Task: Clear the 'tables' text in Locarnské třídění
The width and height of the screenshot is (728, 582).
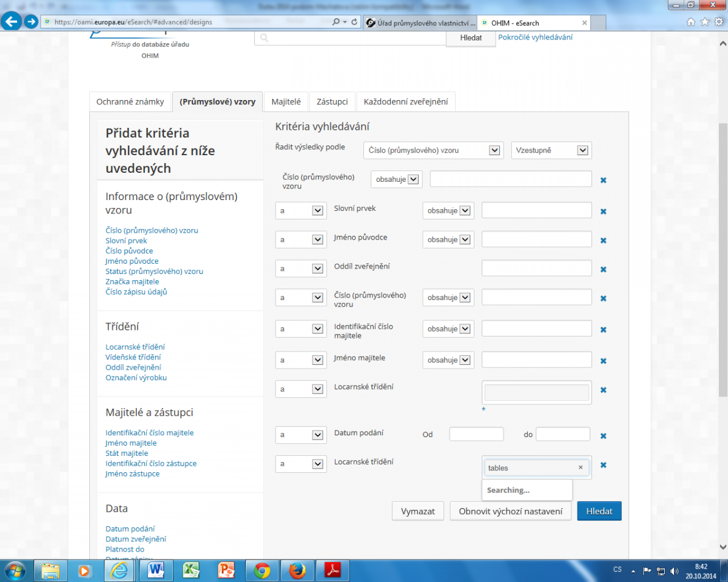Action: (x=580, y=467)
